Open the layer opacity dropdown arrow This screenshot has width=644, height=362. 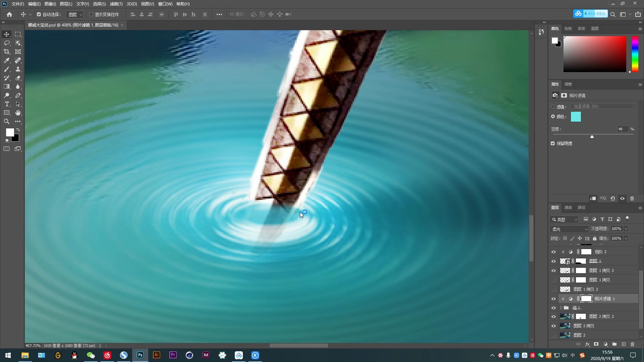tap(626, 229)
